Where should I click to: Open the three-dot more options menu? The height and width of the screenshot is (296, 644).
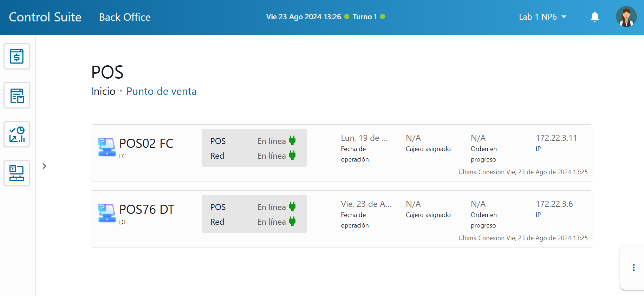coord(633,268)
